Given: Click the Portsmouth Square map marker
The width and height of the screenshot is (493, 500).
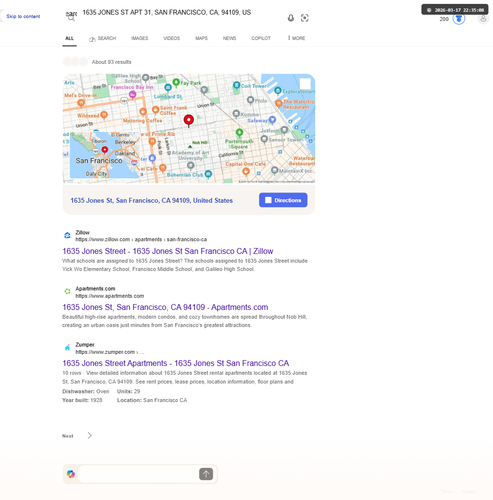Looking at the screenshot, I should [239, 133].
